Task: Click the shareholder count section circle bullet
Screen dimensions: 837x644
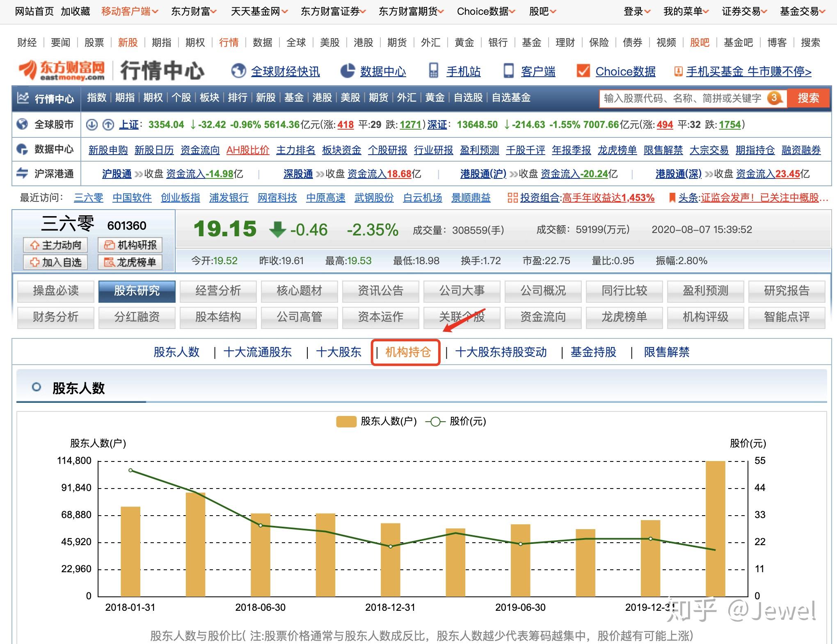Action: point(36,387)
